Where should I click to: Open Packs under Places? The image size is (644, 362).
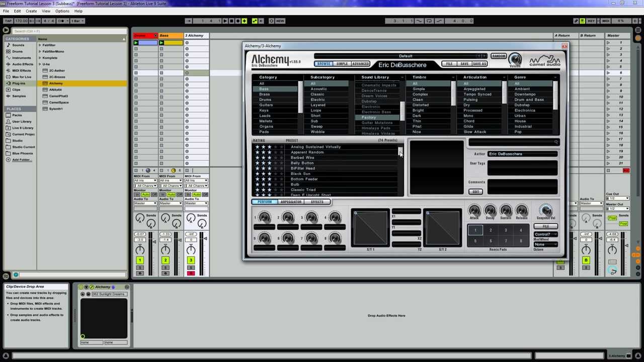(x=17, y=115)
